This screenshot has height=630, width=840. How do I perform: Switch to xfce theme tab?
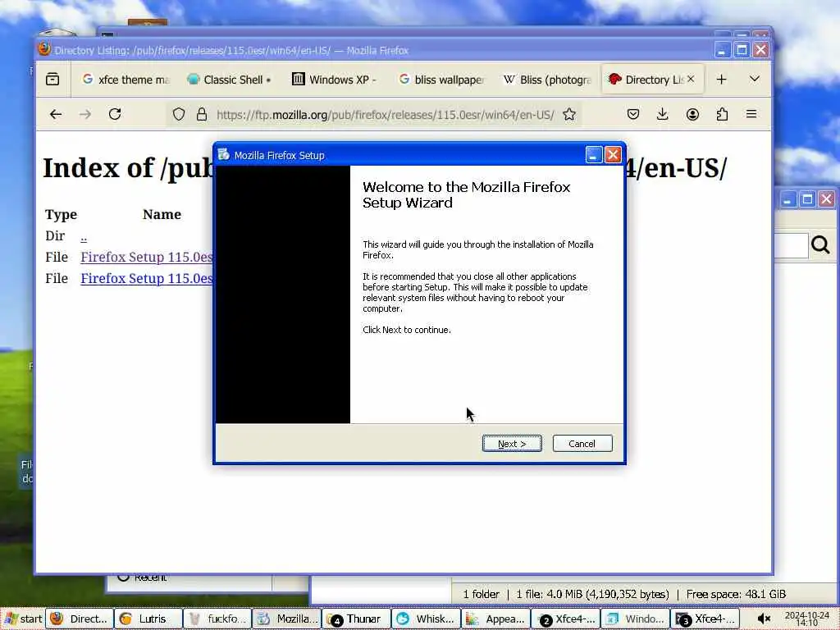pos(126,80)
